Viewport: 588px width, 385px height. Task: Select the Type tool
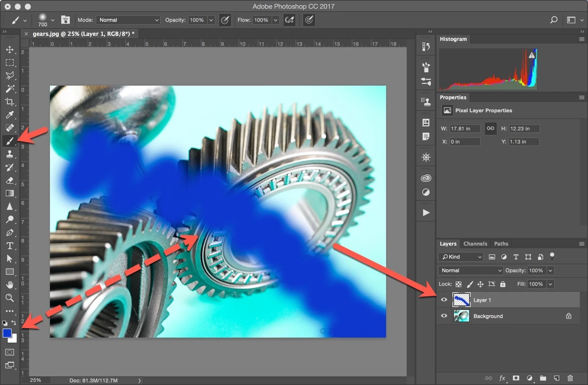tap(10, 246)
